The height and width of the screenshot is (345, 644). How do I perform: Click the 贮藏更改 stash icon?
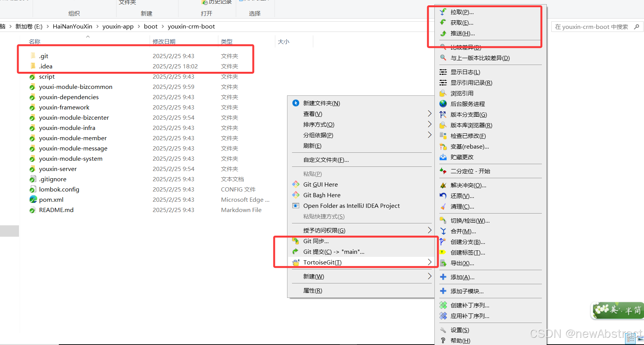click(443, 157)
